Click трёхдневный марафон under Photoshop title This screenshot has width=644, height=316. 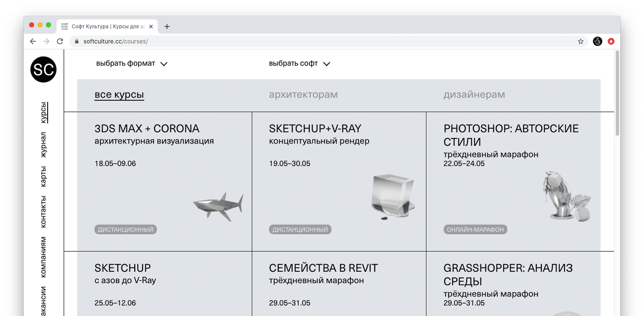pyautogui.click(x=491, y=154)
